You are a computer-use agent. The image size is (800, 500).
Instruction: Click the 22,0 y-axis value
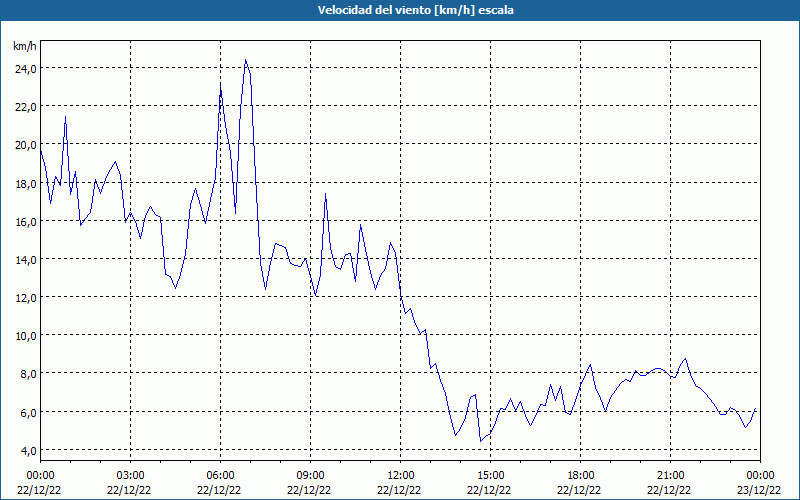click(x=26, y=107)
